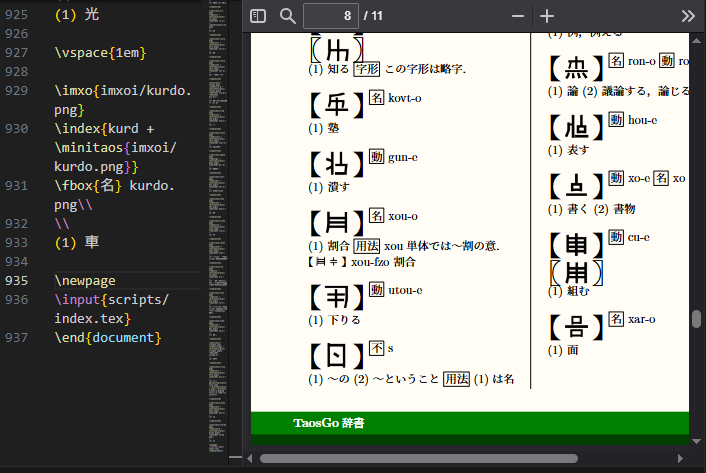Viewport: 706px width, 473px height.
Task: Click the xou-o entry in the PDF
Action: click(x=403, y=216)
